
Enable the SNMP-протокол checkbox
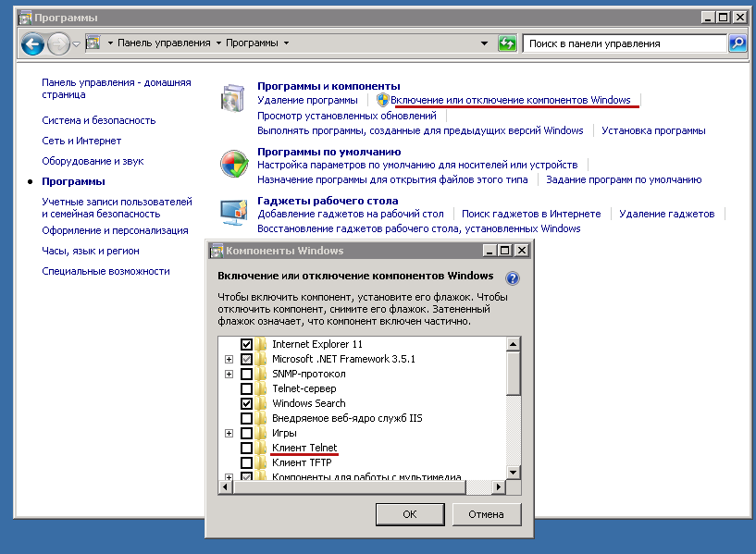click(x=246, y=374)
